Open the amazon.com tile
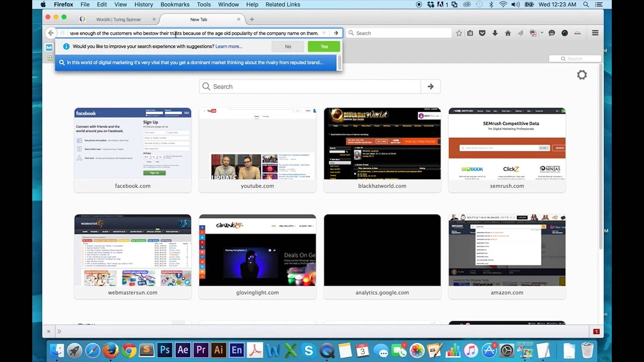The width and height of the screenshot is (644, 362). click(x=507, y=256)
